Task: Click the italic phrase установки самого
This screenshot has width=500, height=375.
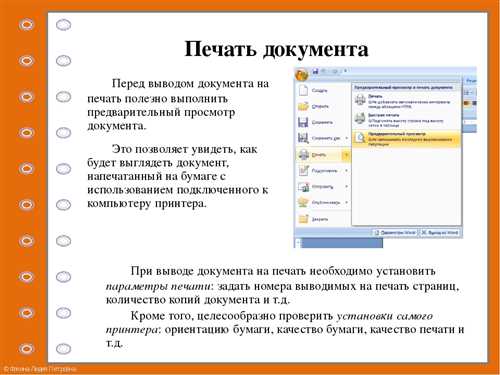Action: pos(384,315)
